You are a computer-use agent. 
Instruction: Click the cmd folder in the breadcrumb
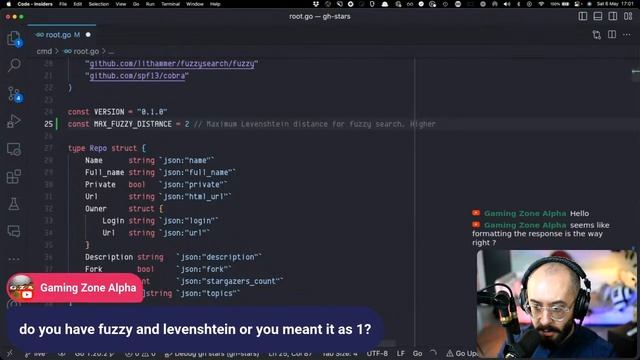[44, 51]
